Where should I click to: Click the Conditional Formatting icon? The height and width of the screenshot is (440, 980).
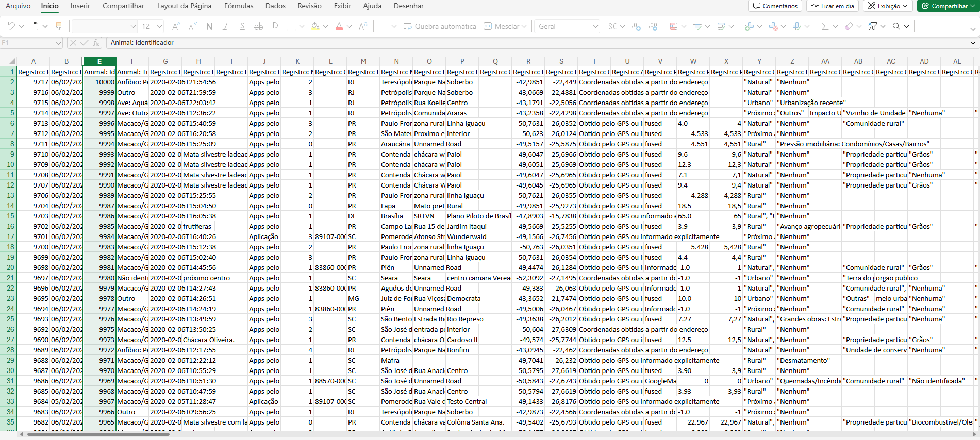(673, 26)
